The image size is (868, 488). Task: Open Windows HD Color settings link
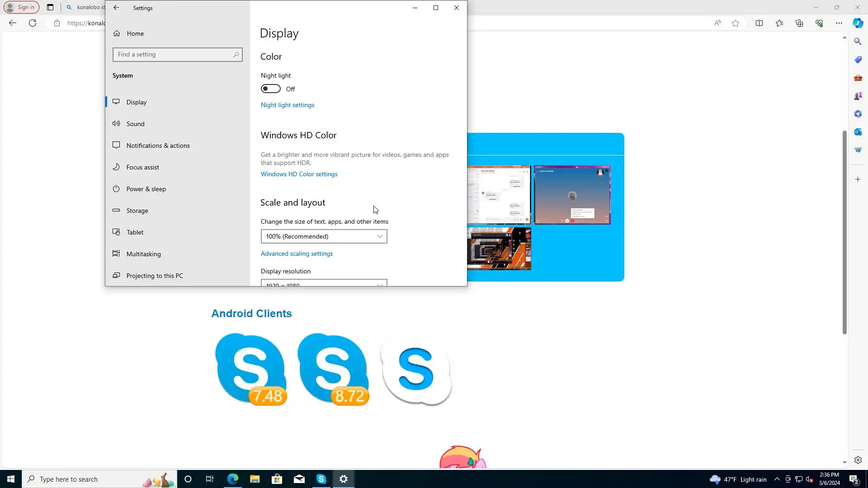[299, 174]
